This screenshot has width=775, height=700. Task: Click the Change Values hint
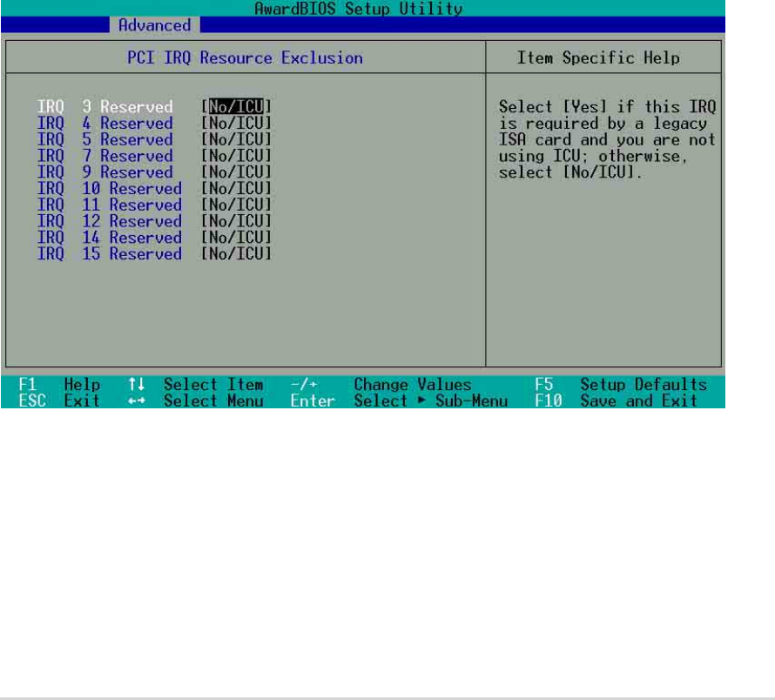pos(413,384)
